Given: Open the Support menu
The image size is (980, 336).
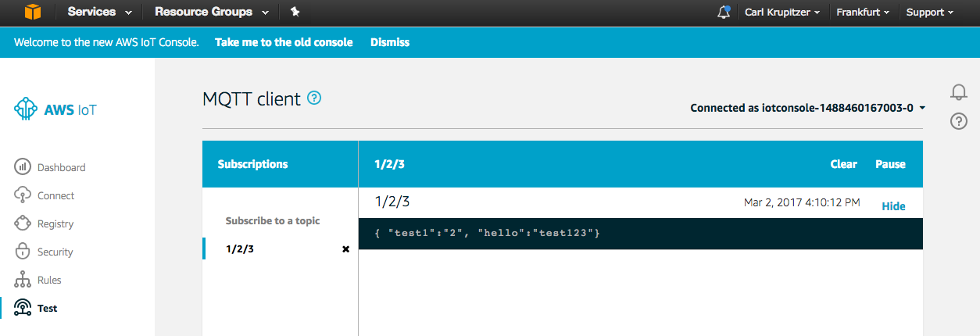Looking at the screenshot, I should tap(930, 13).
